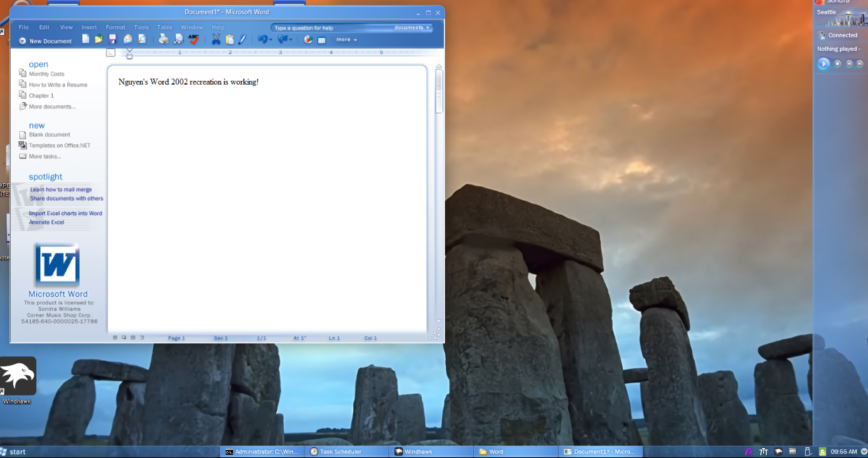
Task: Click the tab alignment selector beside the ruler
Action: click(x=111, y=53)
